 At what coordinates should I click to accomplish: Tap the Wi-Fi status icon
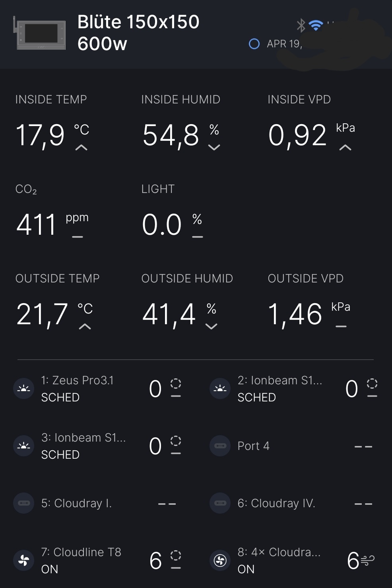[316, 25]
